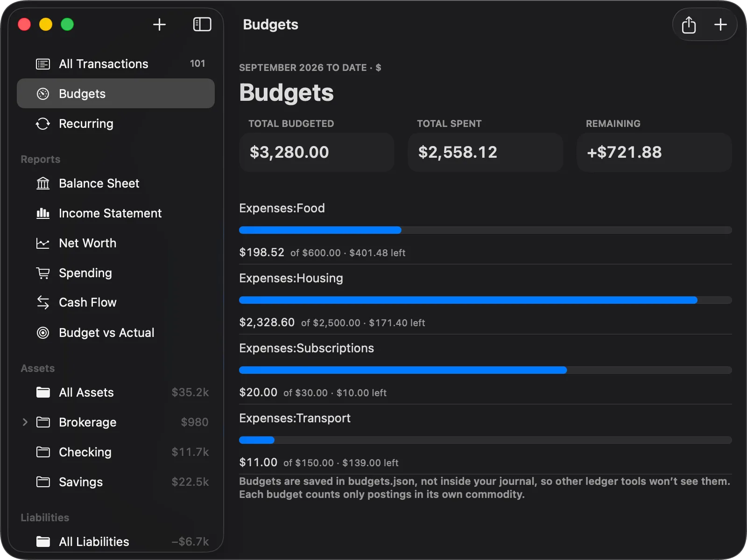Click the Remaining +$721.88 card
The image size is (747, 560).
(654, 152)
